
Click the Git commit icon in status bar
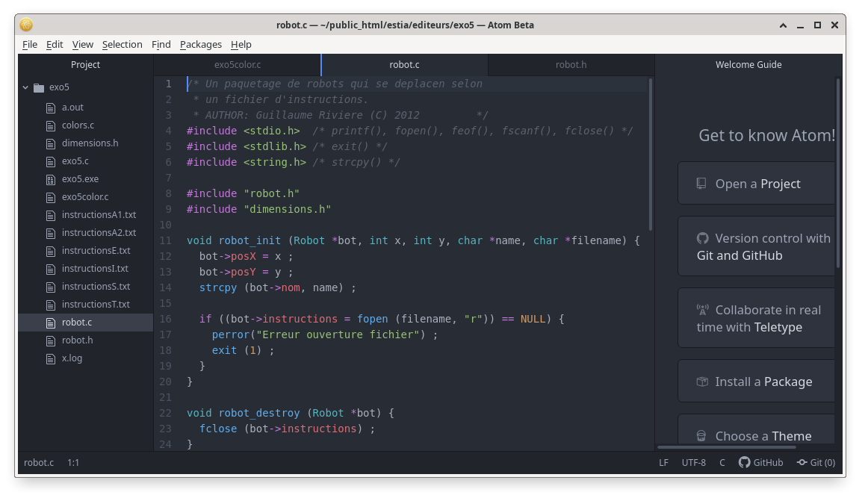802,462
